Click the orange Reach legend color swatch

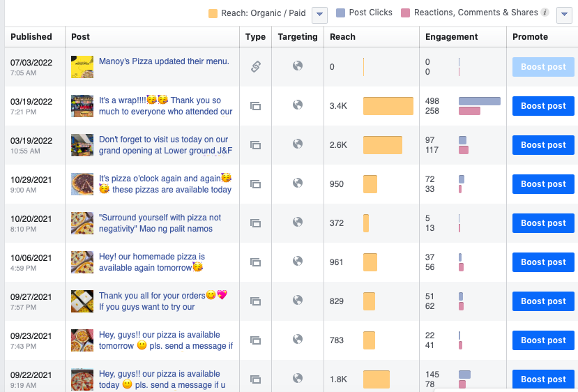(x=213, y=13)
